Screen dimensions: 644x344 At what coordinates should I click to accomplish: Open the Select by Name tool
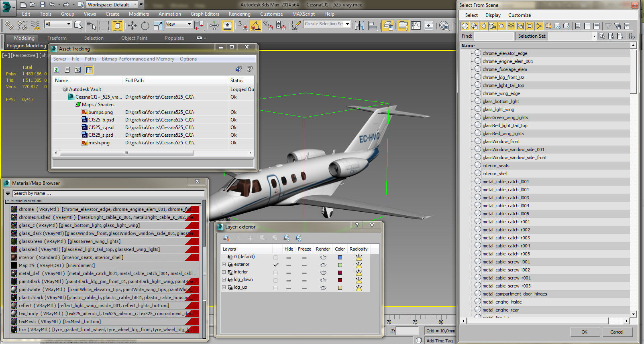(92, 26)
